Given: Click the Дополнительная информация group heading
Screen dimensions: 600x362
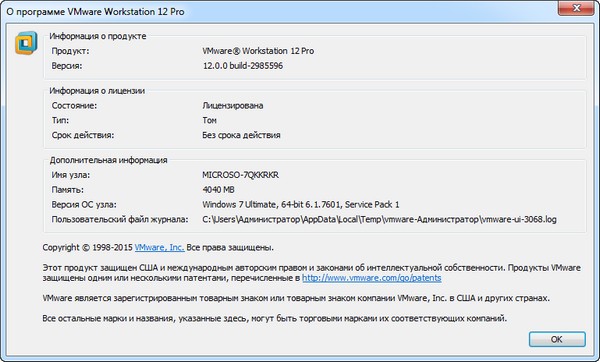Looking at the screenshot, I should point(109,160).
